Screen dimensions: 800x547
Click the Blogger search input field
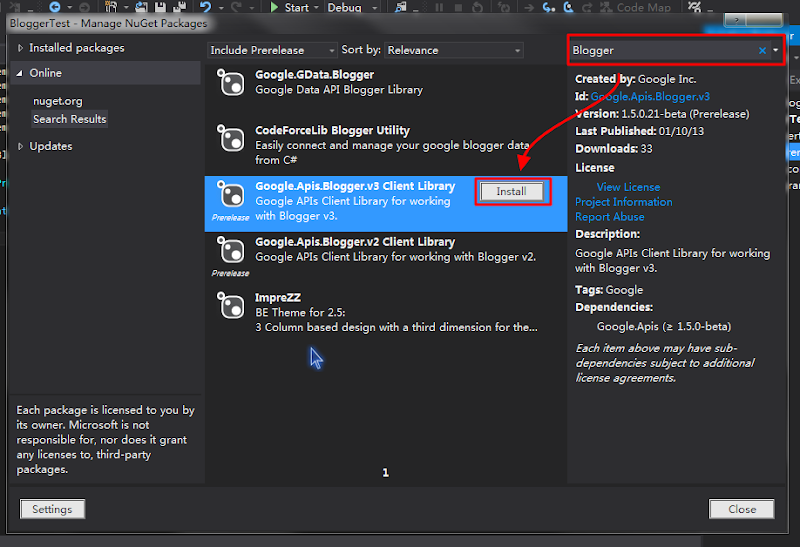tap(663, 50)
